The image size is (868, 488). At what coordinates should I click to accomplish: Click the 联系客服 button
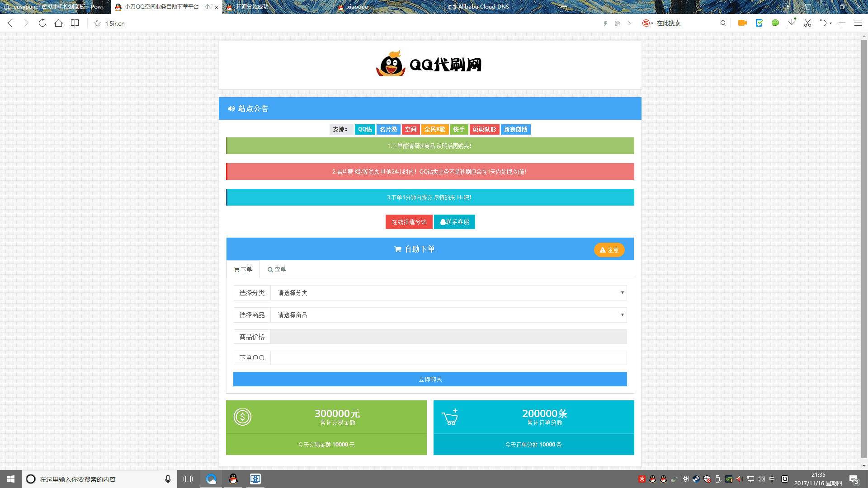454,222
